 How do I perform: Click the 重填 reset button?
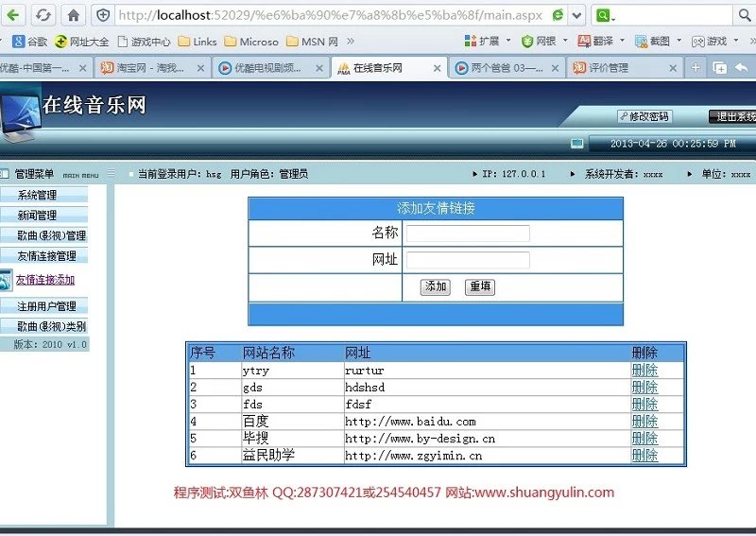click(480, 287)
